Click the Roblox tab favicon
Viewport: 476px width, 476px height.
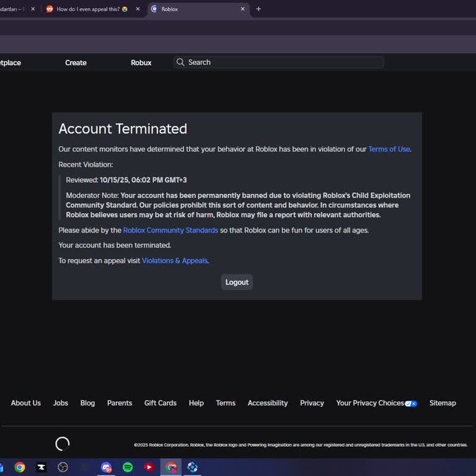(x=154, y=9)
